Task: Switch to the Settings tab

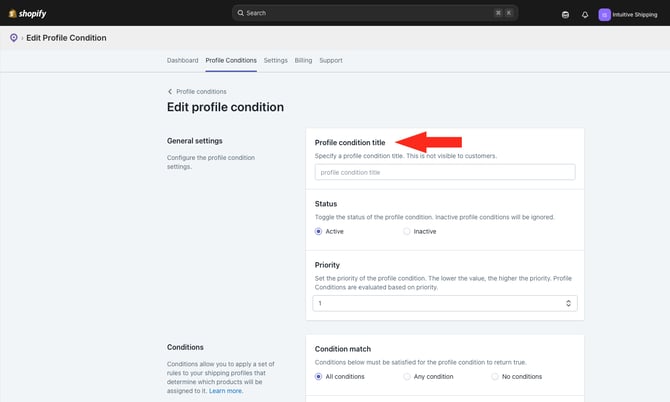Action: (x=276, y=60)
